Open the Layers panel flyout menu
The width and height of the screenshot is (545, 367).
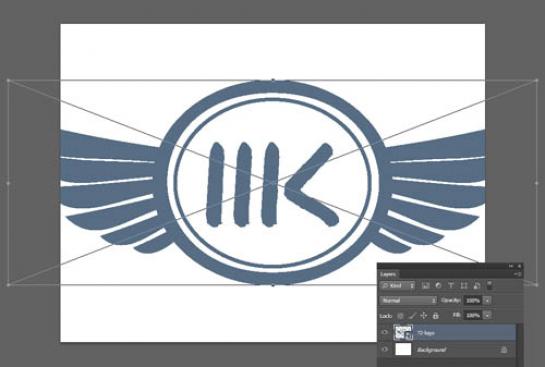517,274
